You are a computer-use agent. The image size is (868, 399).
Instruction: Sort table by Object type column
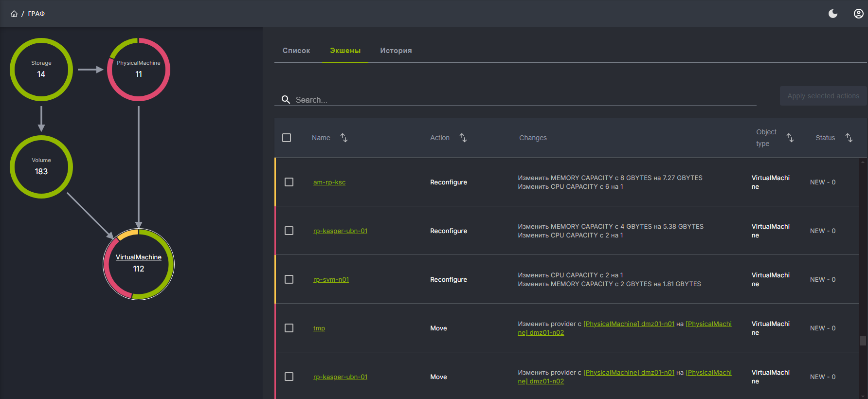pyautogui.click(x=790, y=138)
